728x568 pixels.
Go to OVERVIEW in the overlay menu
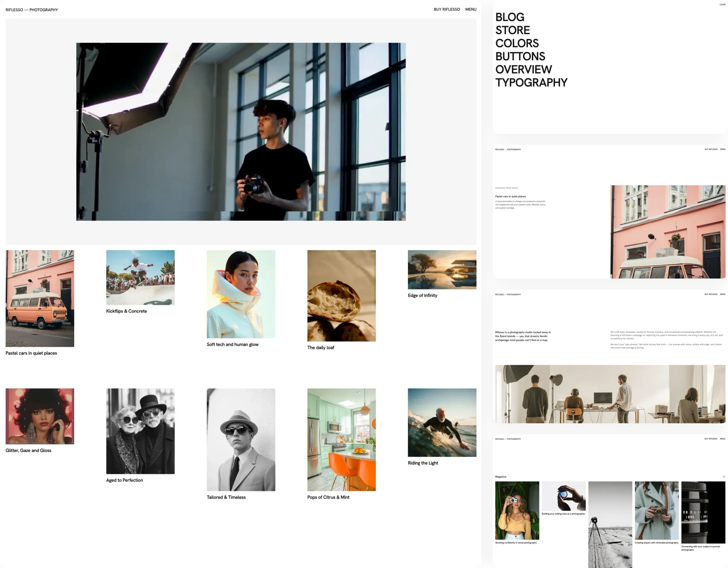pyautogui.click(x=523, y=69)
